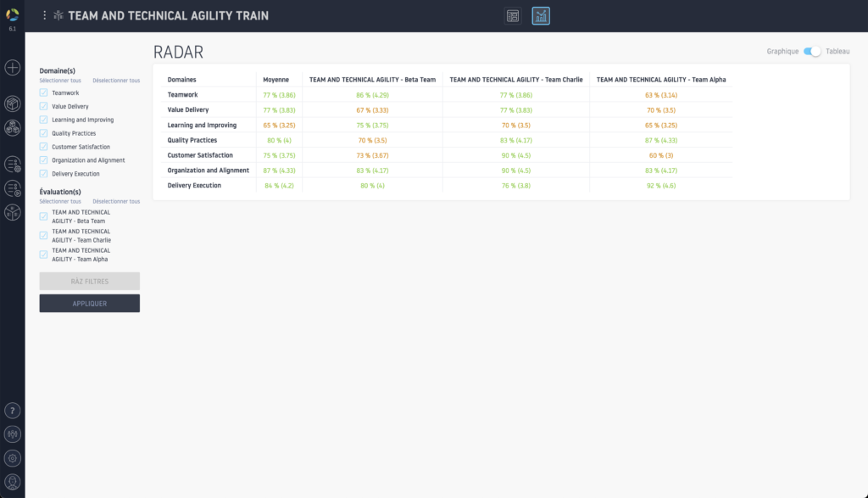This screenshot has height=498, width=868.
Task: Uncheck the Quality Practices domain checkbox
Action: click(43, 133)
